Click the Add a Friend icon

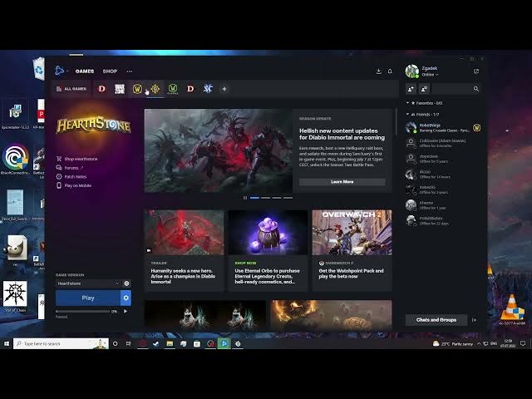411,89
